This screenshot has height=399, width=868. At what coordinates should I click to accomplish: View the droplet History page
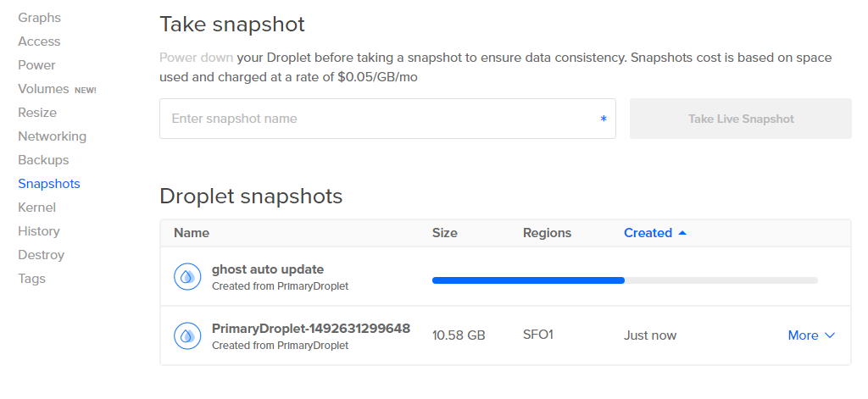pos(39,231)
